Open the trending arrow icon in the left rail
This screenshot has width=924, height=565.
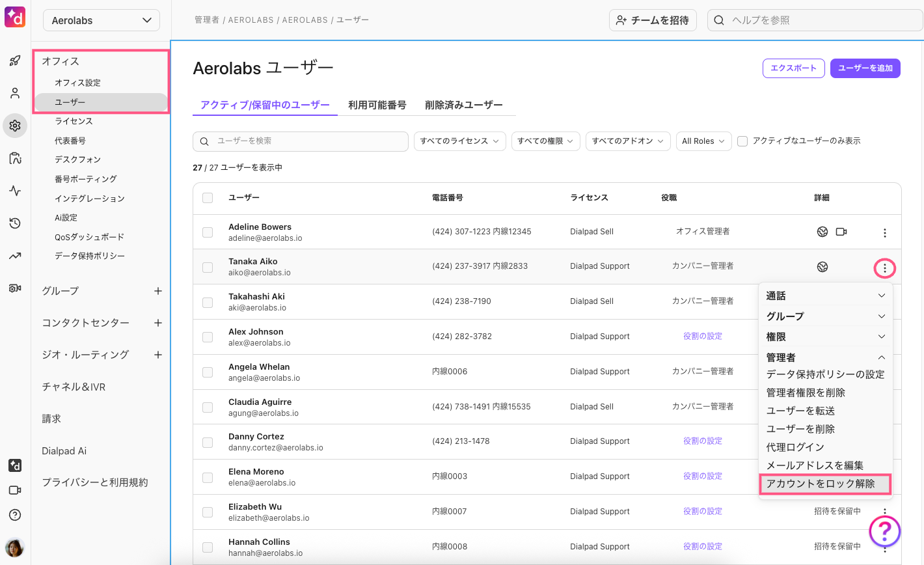click(x=15, y=256)
